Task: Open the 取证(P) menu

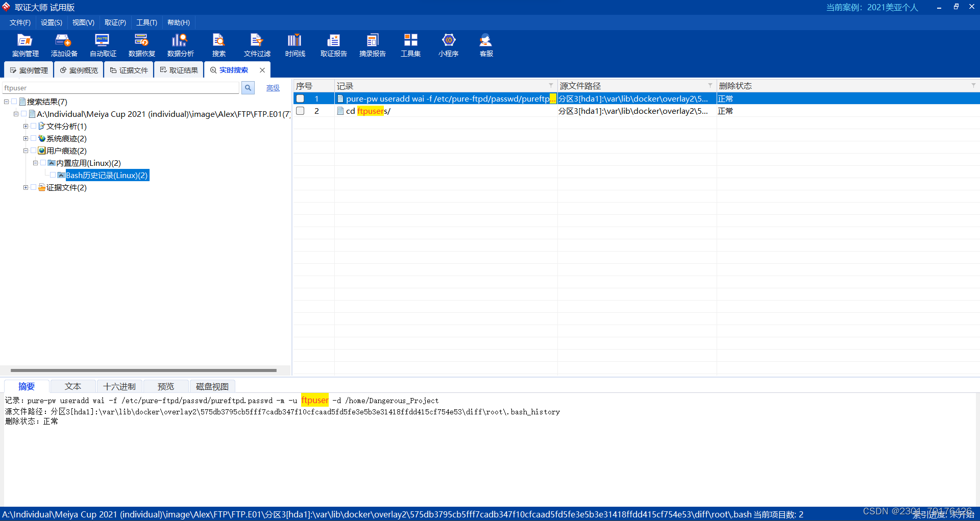Action: pos(115,22)
